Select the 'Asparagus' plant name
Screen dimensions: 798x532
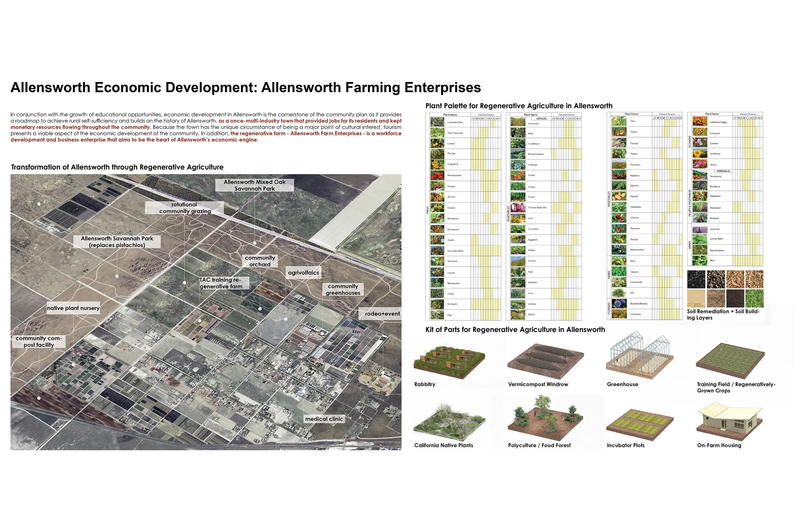(715, 208)
